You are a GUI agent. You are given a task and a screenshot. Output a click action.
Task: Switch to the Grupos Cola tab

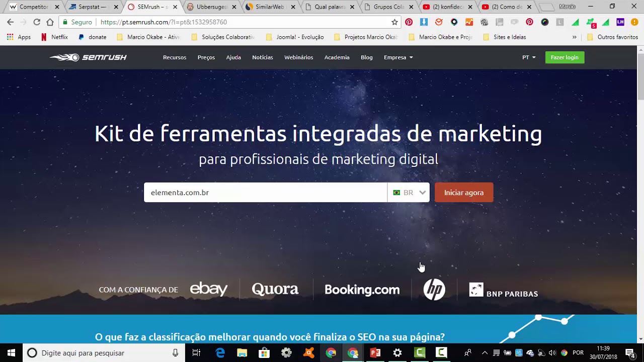point(387,7)
